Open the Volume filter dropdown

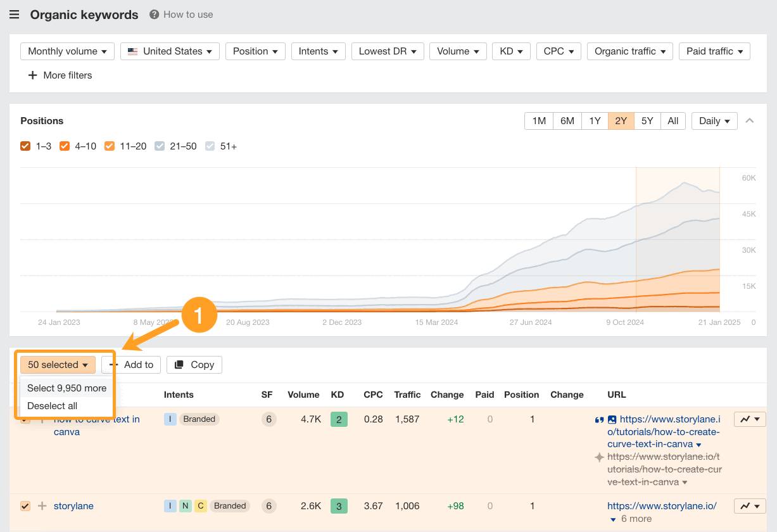(458, 51)
